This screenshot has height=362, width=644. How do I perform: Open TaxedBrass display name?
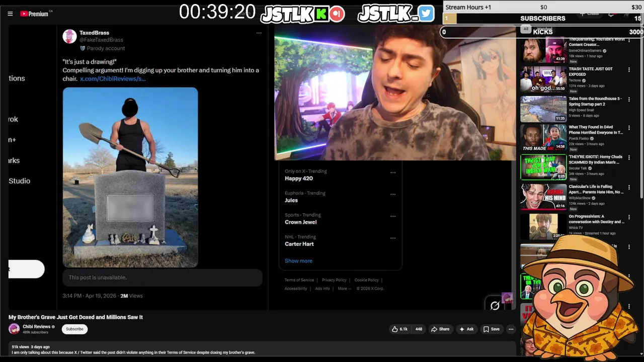pyautogui.click(x=94, y=33)
